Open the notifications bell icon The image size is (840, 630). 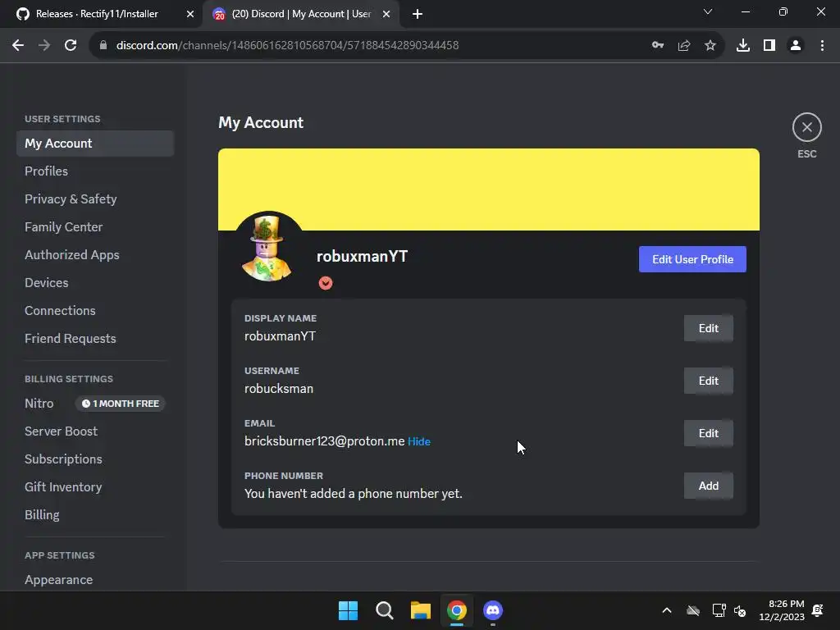[818, 610]
